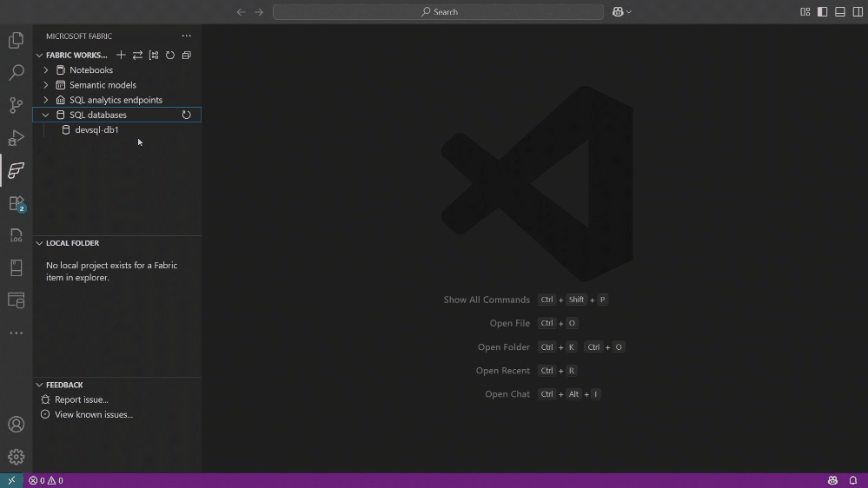Collapse the Feedback section

pos(39,385)
